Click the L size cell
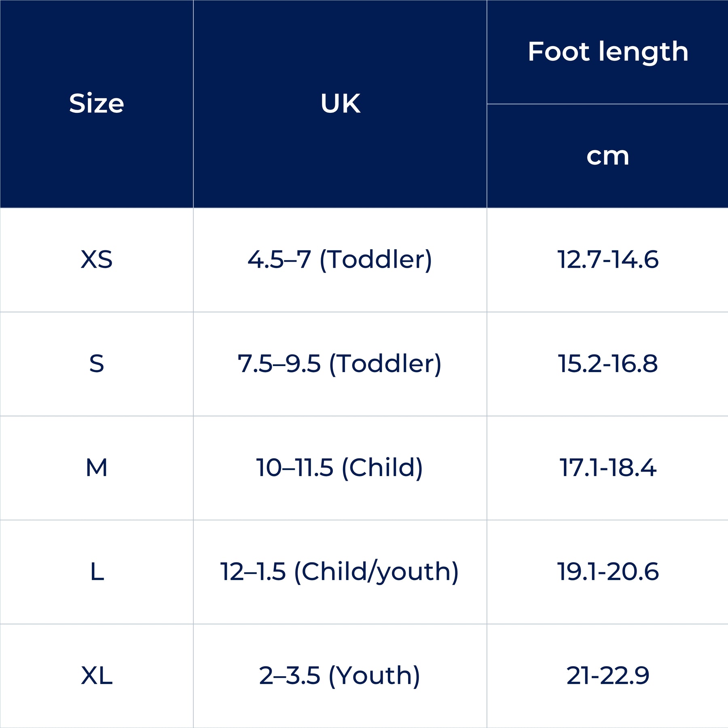This screenshot has width=728, height=728. (x=96, y=571)
